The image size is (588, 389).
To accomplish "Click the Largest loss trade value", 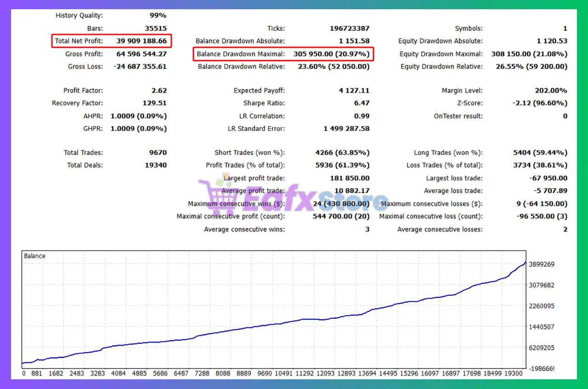I will [548, 178].
